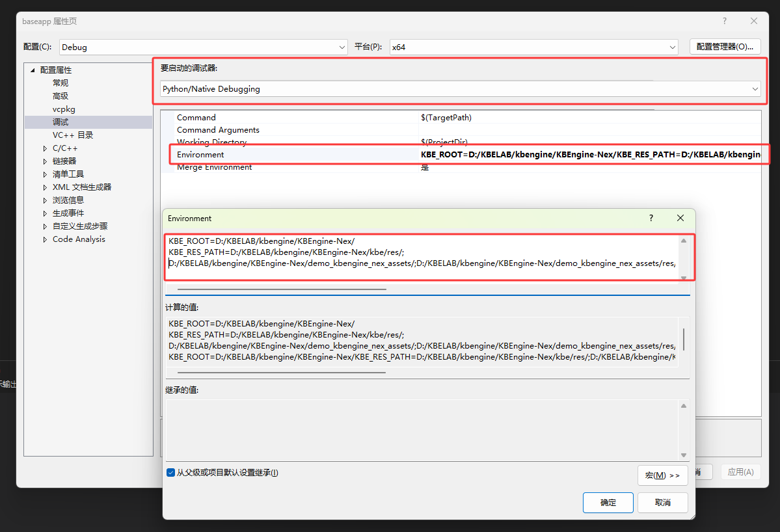780x532 pixels.
Task: Select the 调试 item in tree
Action: (61, 122)
